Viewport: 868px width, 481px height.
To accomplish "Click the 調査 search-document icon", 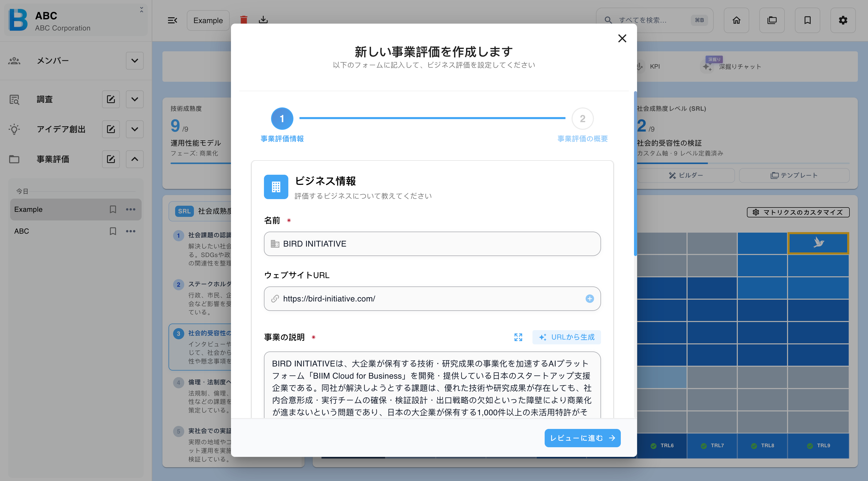I will coord(14,100).
